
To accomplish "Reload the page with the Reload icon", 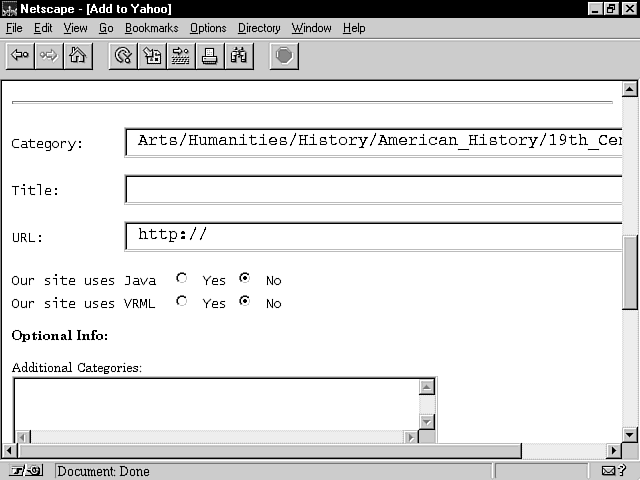I will click(x=123, y=56).
